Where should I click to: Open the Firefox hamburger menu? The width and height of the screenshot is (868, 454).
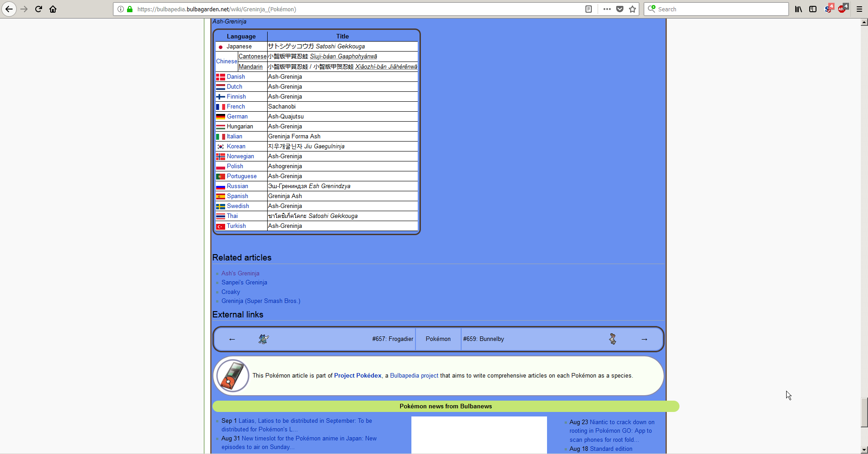click(859, 9)
